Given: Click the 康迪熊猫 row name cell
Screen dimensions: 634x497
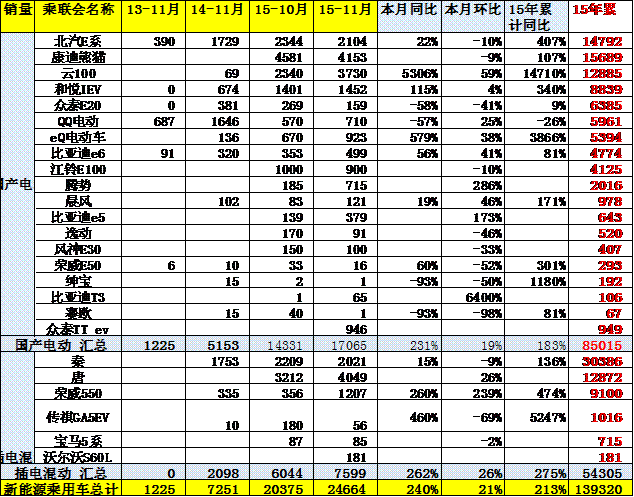Looking at the screenshot, I should point(78,57).
